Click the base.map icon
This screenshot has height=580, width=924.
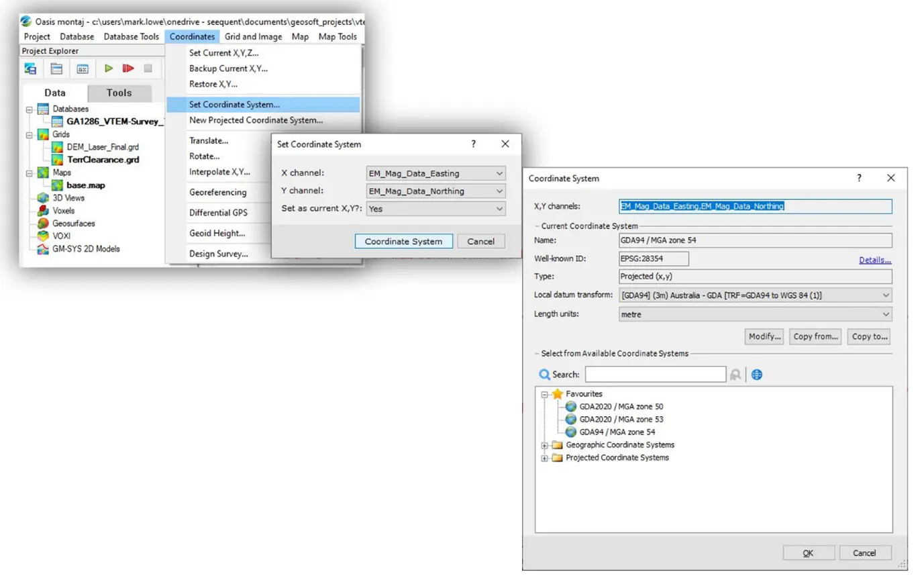(x=58, y=185)
